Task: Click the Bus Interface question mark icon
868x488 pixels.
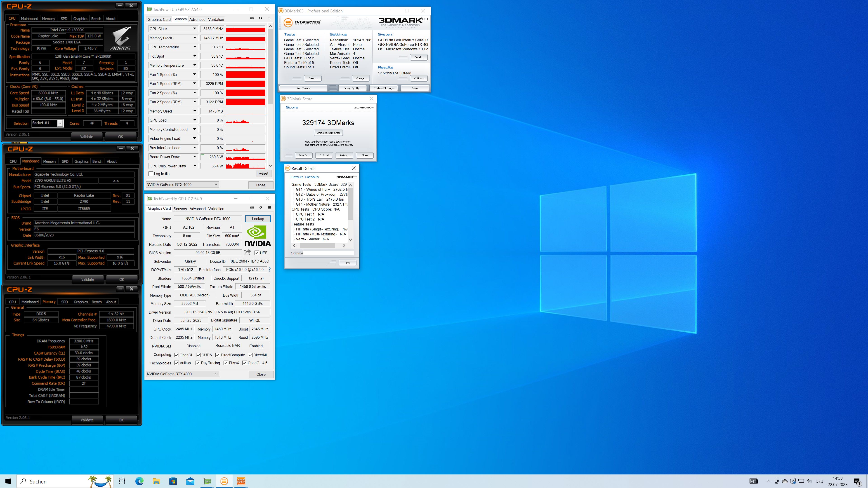Action: pyautogui.click(x=269, y=270)
